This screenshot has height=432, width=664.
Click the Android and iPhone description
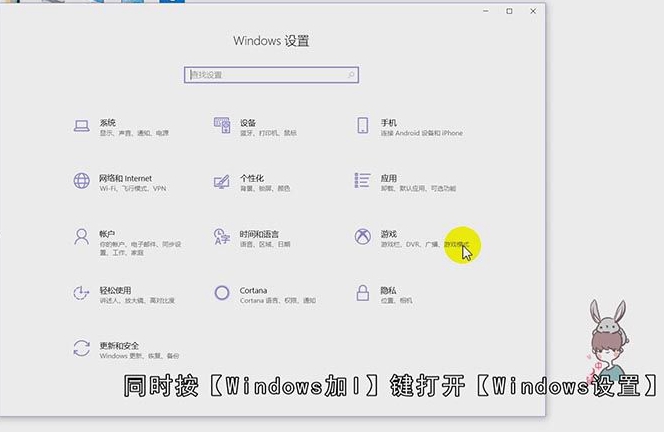point(421,133)
